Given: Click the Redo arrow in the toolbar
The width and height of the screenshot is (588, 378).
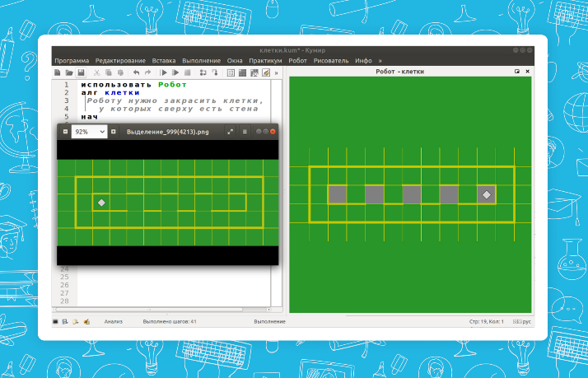Looking at the screenshot, I should point(148,72).
